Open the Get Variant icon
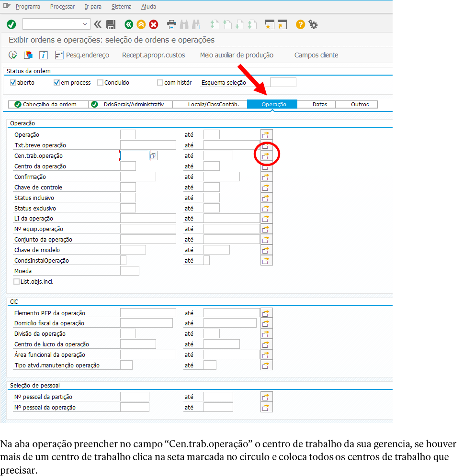Image resolution: width=463 pixels, height=476 pixels. (x=28, y=55)
